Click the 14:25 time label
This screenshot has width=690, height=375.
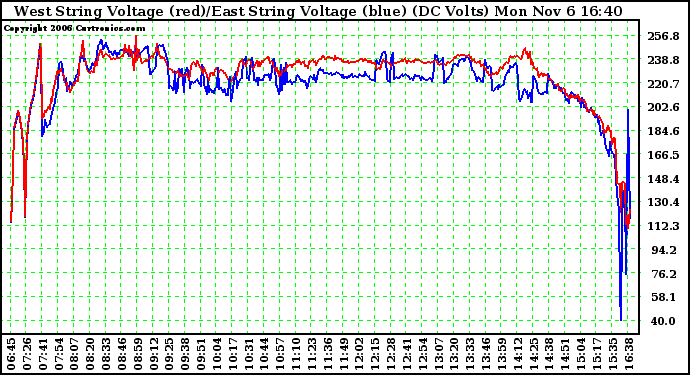click(x=534, y=353)
